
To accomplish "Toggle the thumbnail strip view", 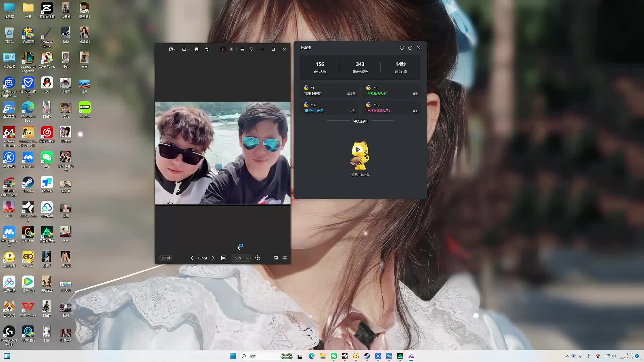I will pos(276,258).
